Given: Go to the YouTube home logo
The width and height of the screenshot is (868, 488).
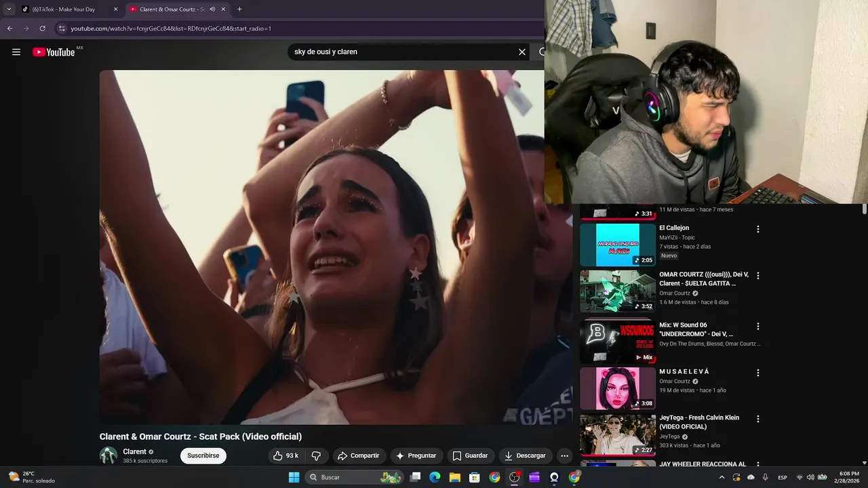Looking at the screenshot, I should coord(54,52).
